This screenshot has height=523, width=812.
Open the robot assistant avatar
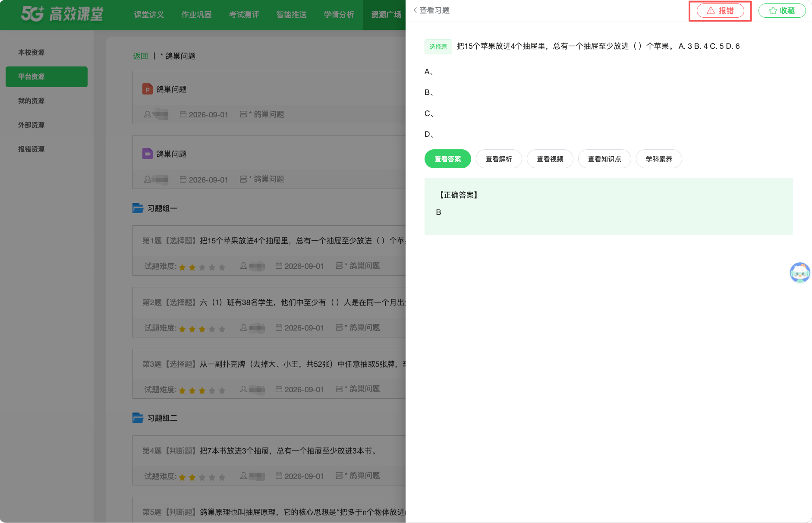click(x=800, y=273)
